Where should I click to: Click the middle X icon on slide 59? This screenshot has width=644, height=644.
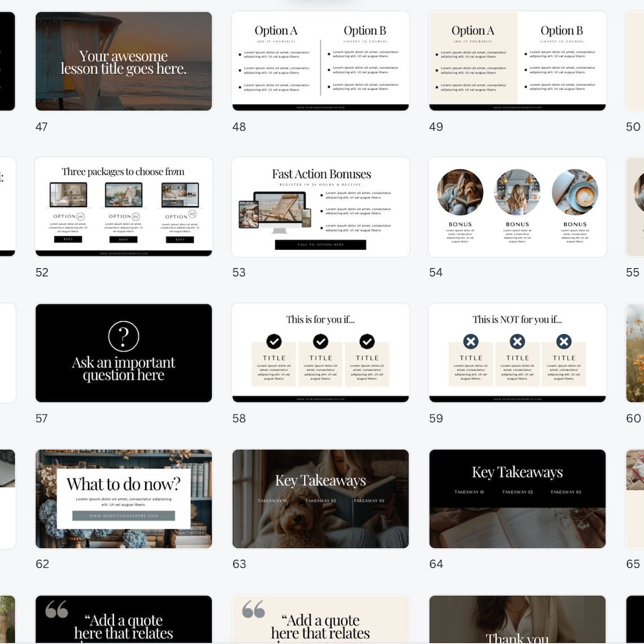(517, 341)
